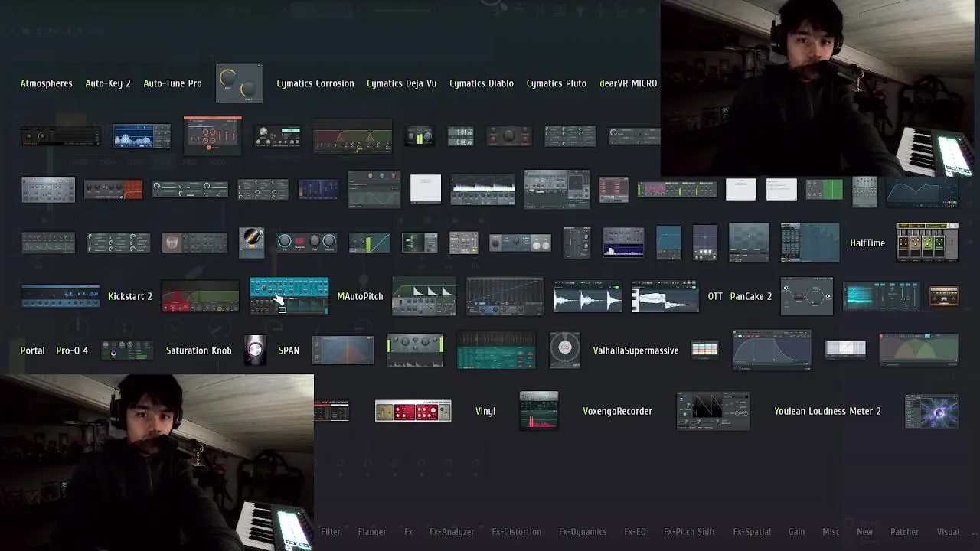Image resolution: width=980 pixels, height=551 pixels.
Task: Open the Fx-Pitch Shift tab
Action: pos(689,532)
